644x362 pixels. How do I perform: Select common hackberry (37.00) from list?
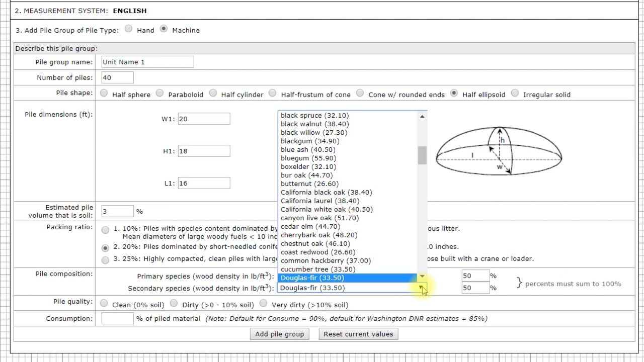(348, 260)
